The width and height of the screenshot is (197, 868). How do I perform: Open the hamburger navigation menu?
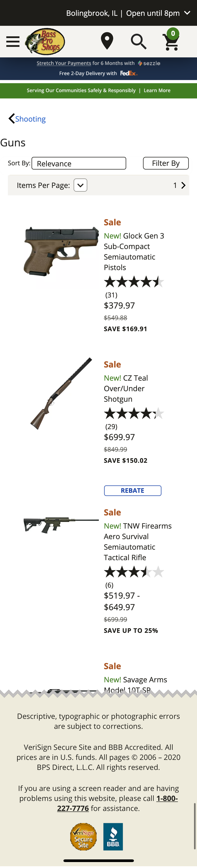(x=13, y=41)
